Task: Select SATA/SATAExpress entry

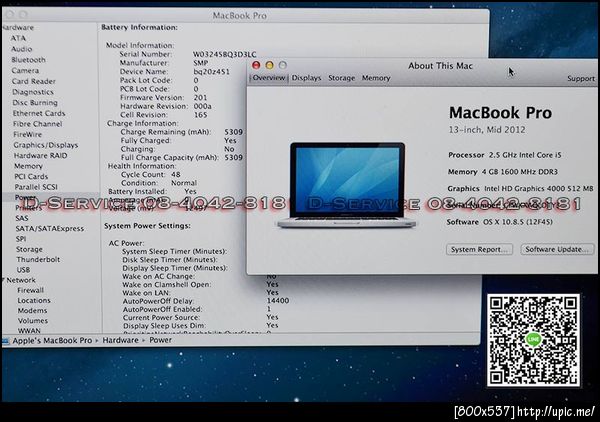Action: click(49, 228)
